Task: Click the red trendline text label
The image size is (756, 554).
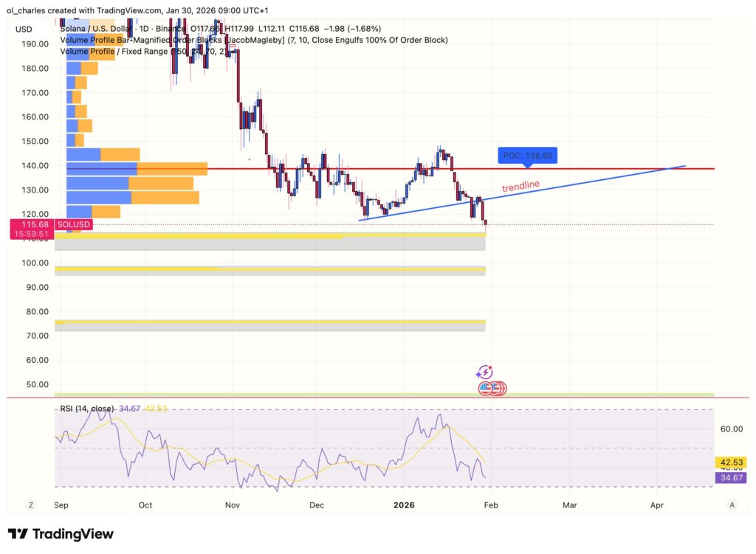Action: click(x=520, y=187)
